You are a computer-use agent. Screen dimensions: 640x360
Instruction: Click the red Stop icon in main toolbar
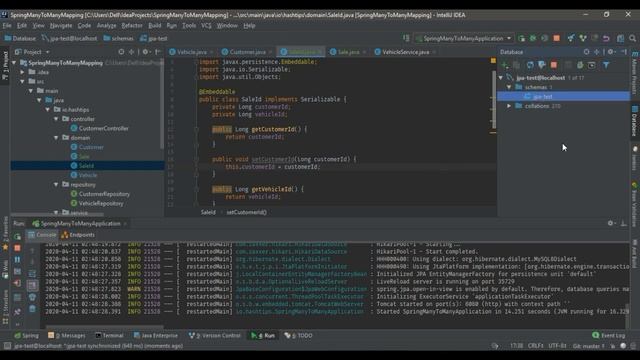coord(556,38)
